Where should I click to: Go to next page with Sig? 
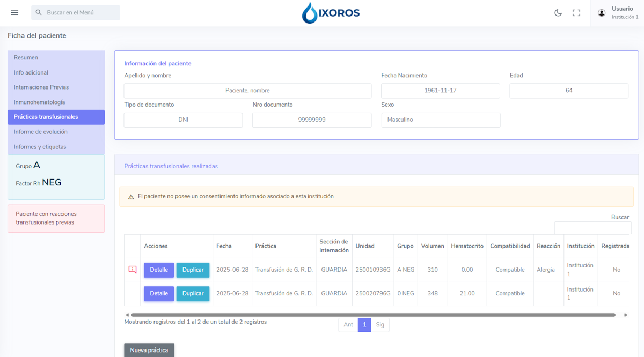[380, 325]
